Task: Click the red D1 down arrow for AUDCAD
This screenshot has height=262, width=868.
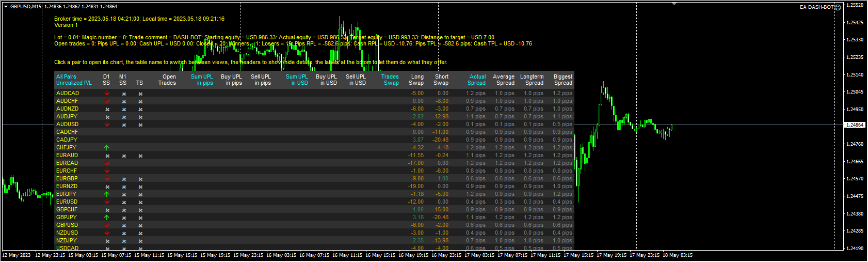Action: point(107,94)
